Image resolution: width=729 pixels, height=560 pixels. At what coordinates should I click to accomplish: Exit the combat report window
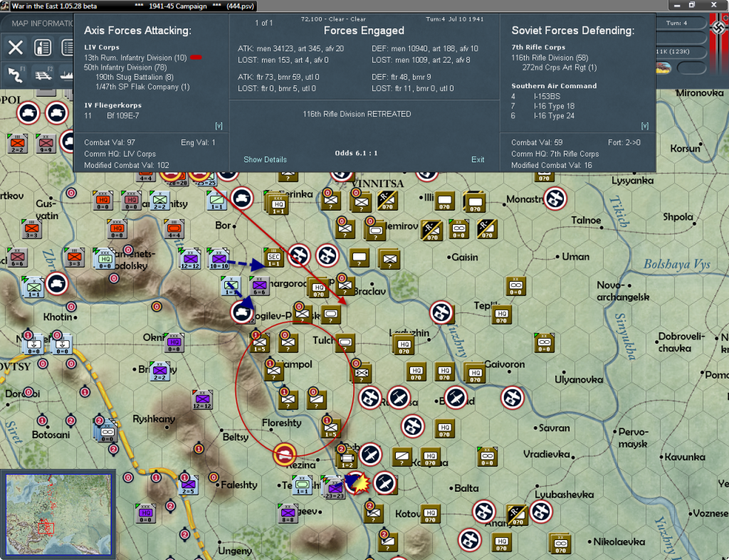click(478, 159)
